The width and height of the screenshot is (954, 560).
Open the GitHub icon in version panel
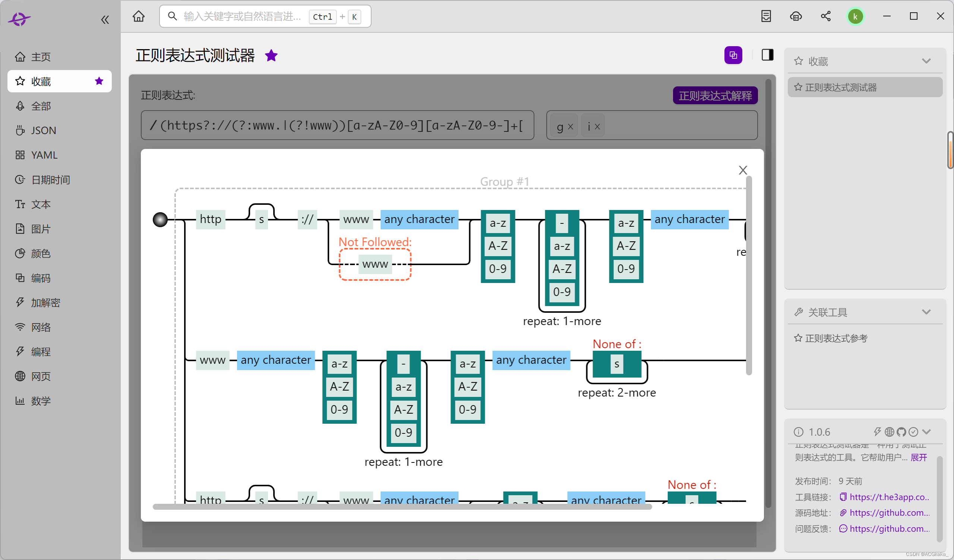click(901, 432)
